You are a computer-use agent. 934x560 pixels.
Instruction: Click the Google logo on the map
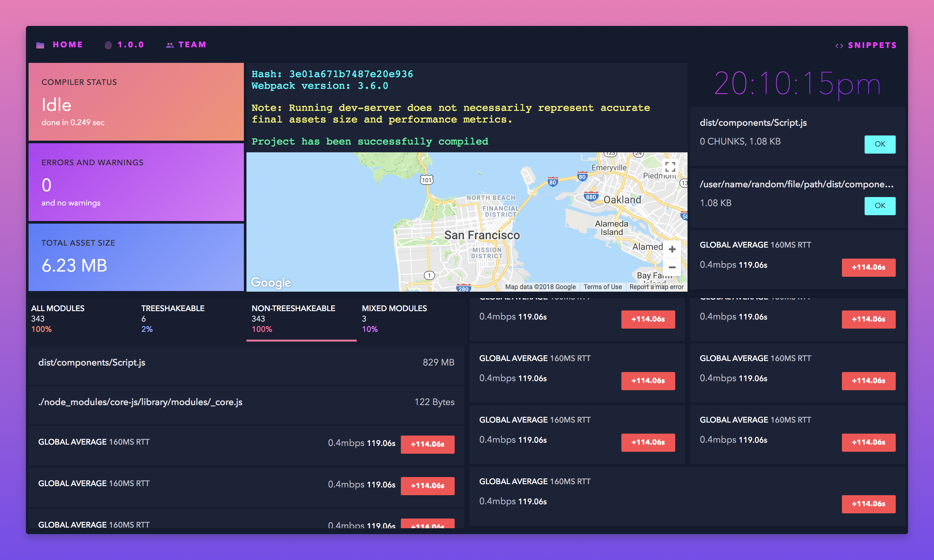271,282
